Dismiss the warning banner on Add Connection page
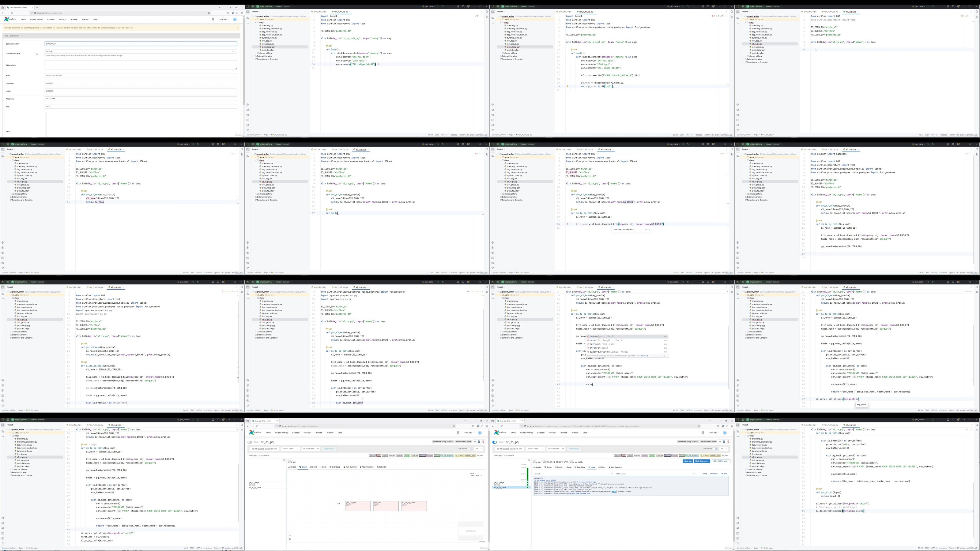This screenshot has height=551, width=980. tap(238, 28)
